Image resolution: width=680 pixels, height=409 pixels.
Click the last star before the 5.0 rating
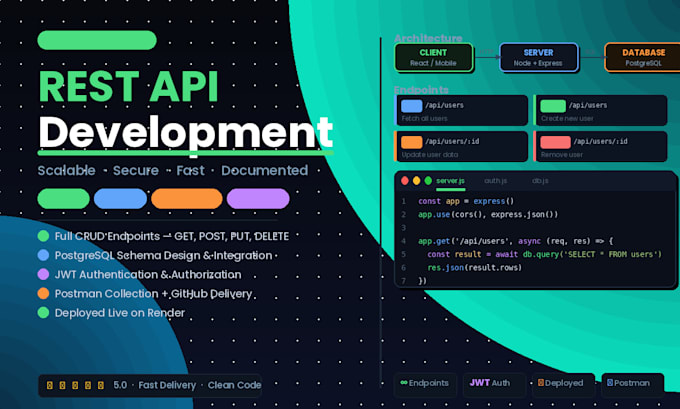pos(101,385)
